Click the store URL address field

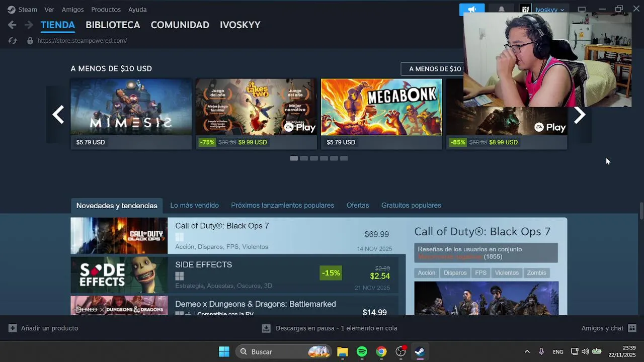click(x=82, y=41)
